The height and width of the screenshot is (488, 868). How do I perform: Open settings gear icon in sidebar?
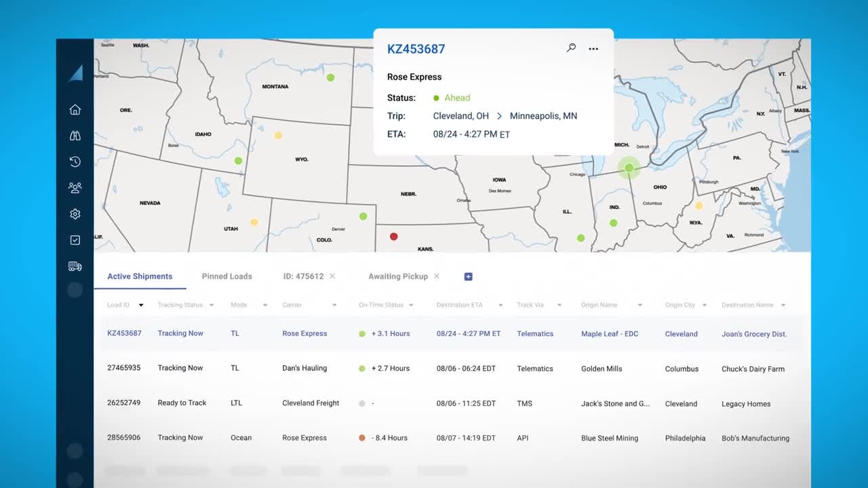click(75, 214)
